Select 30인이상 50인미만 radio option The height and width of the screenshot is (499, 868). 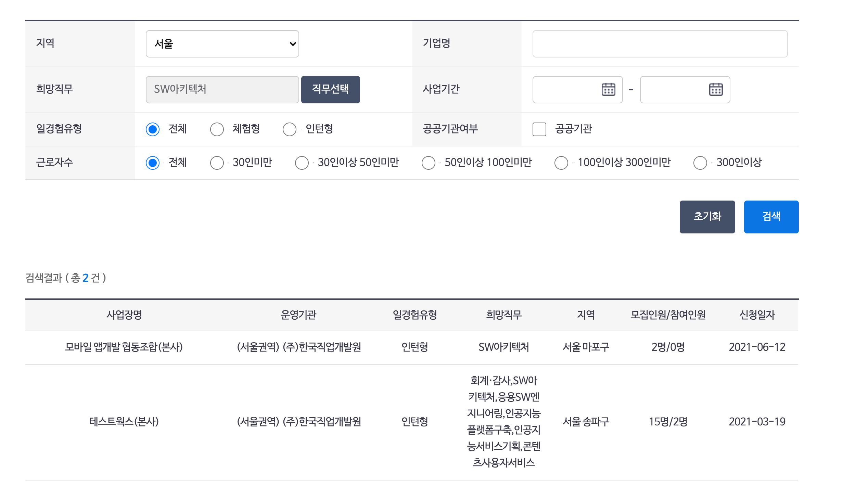pyautogui.click(x=302, y=163)
